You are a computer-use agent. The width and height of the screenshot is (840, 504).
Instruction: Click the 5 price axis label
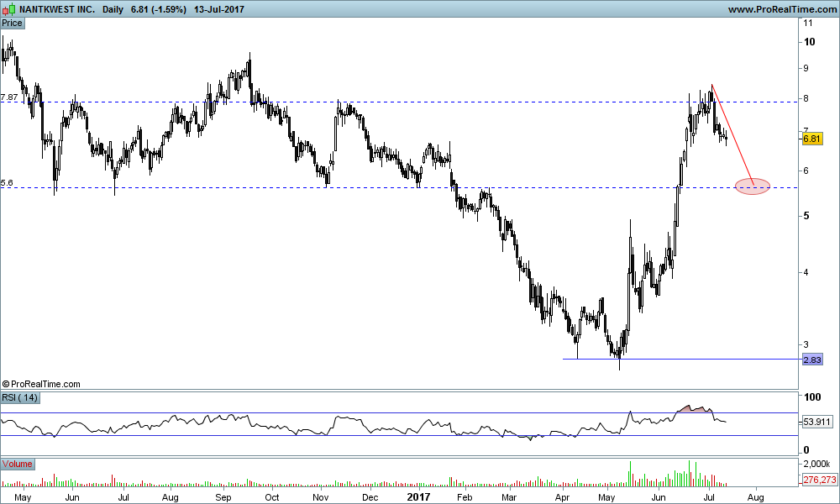(806, 216)
